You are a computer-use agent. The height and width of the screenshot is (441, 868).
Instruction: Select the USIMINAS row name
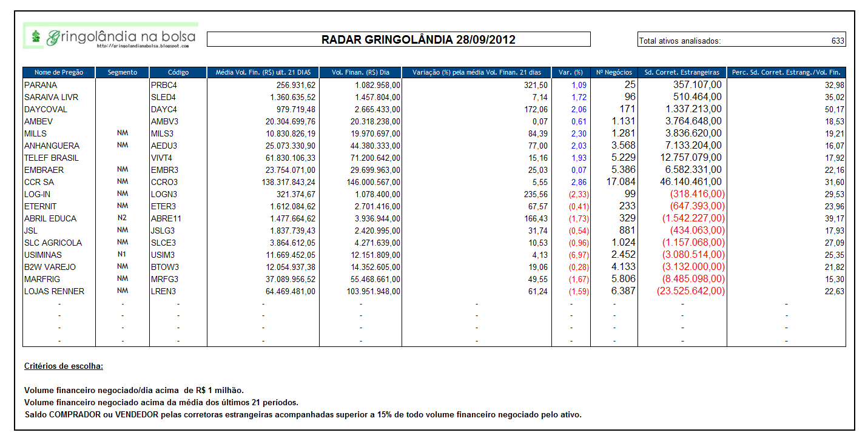tap(43, 255)
